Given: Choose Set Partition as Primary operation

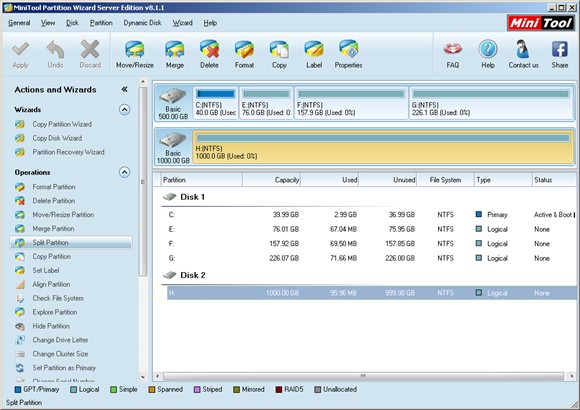Looking at the screenshot, I should click(x=64, y=368).
